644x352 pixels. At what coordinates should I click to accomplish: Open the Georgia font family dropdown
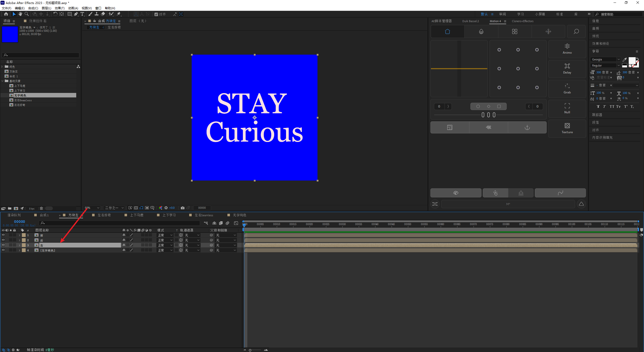(619, 59)
